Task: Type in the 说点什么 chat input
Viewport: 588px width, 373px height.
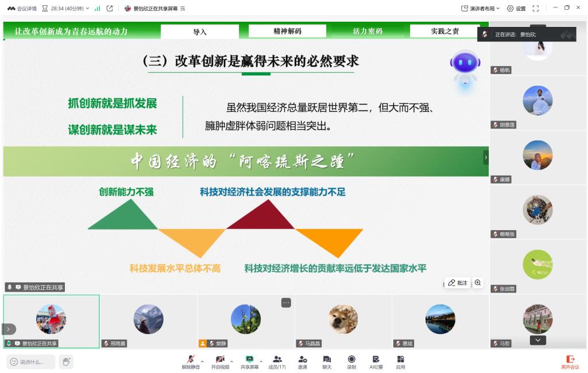Action: pyautogui.click(x=32, y=362)
